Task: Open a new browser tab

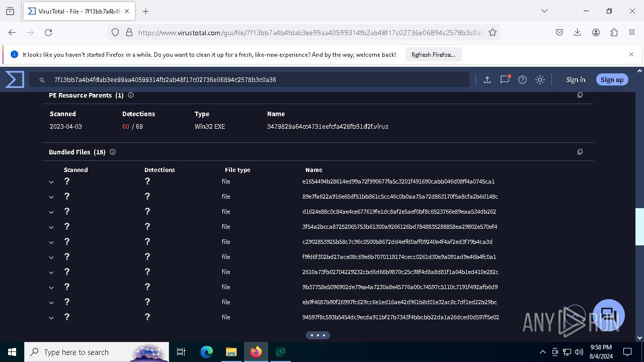Action: pos(145,11)
